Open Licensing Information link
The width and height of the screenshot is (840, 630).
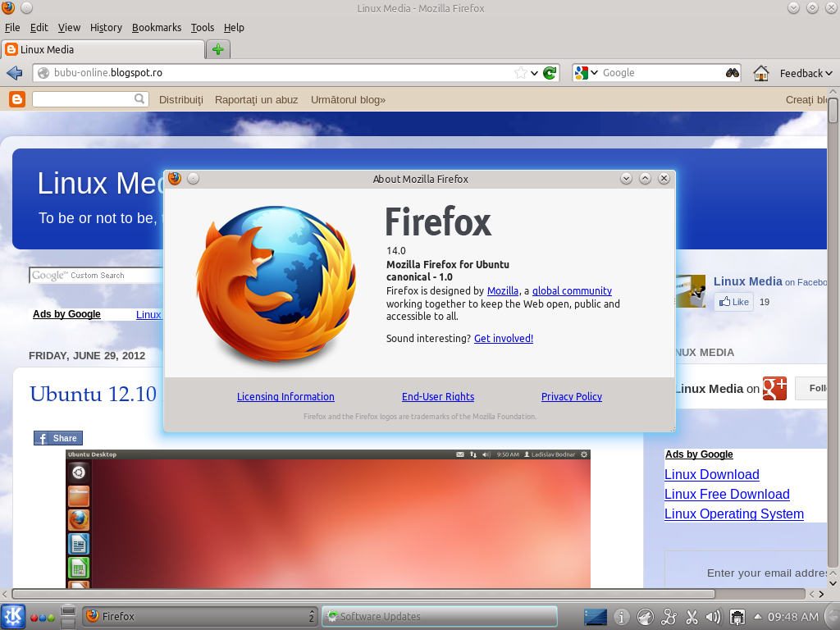[x=285, y=396]
